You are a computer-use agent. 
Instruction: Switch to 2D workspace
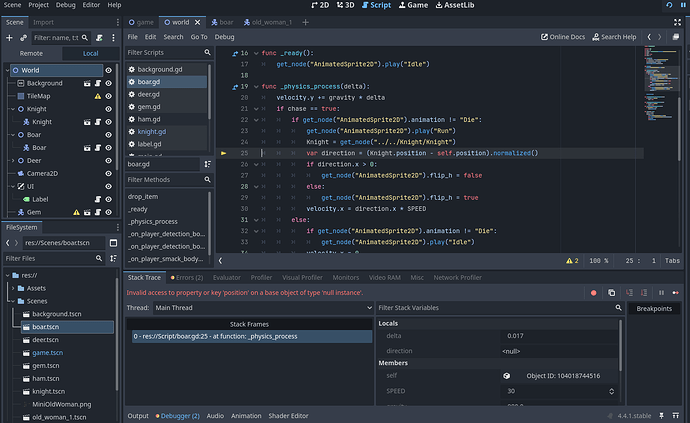click(x=320, y=5)
